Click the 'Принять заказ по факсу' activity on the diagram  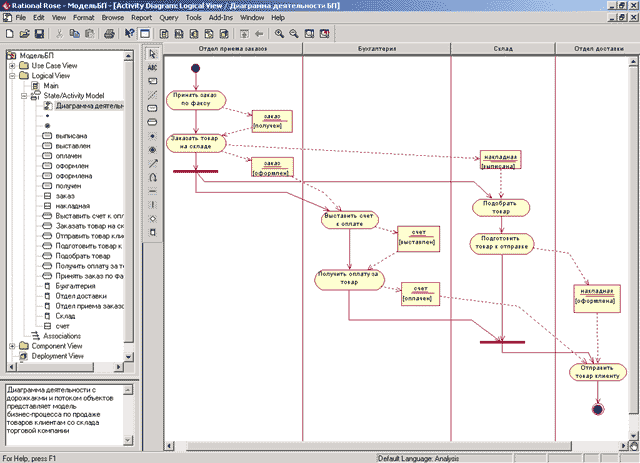196,100
